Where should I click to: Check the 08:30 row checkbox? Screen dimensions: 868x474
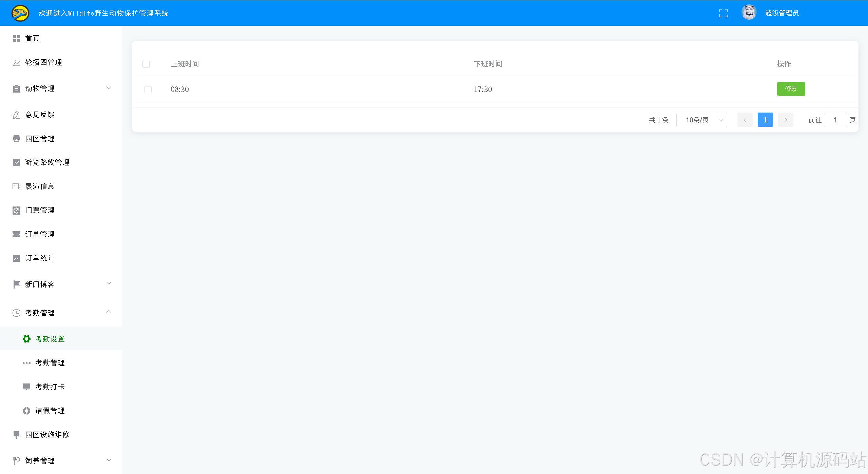coord(148,90)
